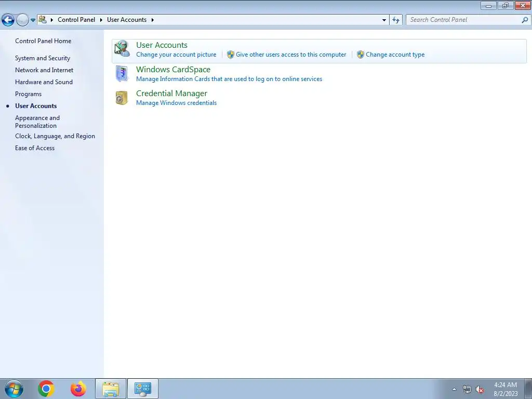Select Control Panel in the breadcrumb
The image size is (532, 399).
click(x=76, y=20)
